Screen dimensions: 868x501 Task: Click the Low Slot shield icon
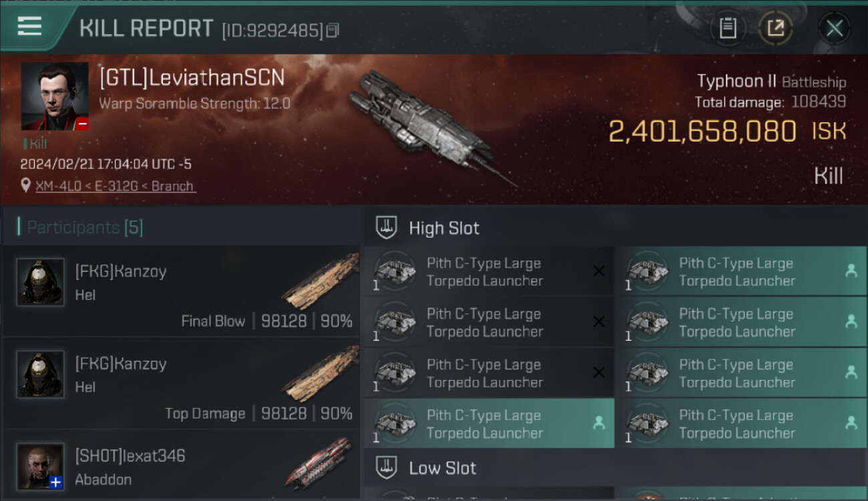pyautogui.click(x=387, y=468)
